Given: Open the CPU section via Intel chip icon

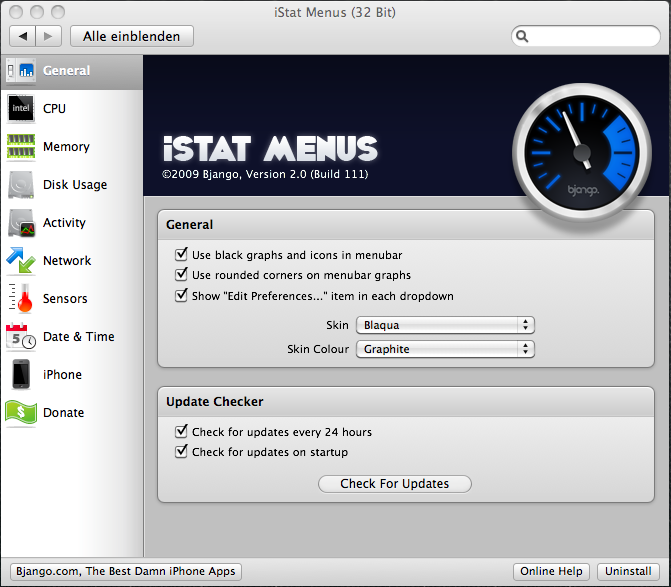Looking at the screenshot, I should [x=21, y=108].
